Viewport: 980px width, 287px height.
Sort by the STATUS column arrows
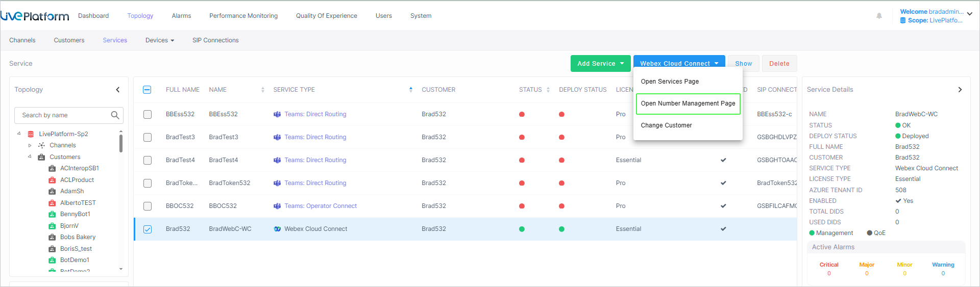click(x=548, y=90)
